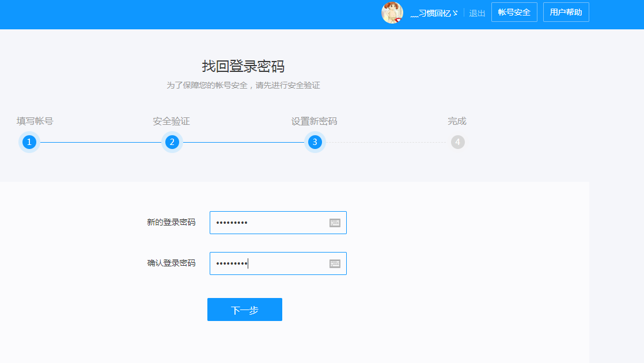Select the highlighted step indicator number 3
This screenshot has height=363, width=644.
click(x=315, y=142)
